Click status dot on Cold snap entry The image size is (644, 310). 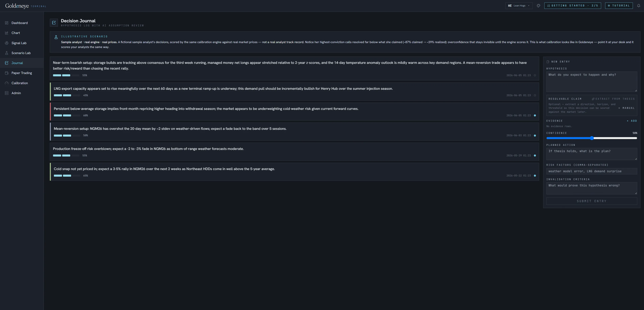(535, 176)
